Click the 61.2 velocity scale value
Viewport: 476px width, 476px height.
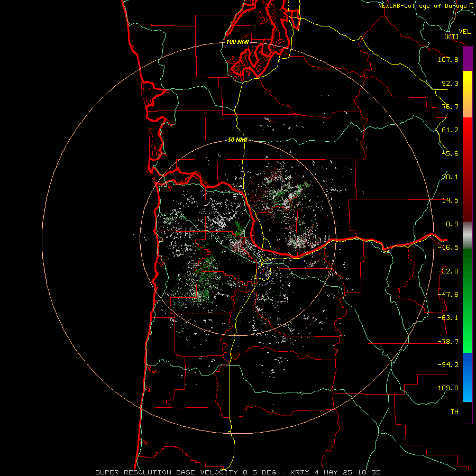450,130
